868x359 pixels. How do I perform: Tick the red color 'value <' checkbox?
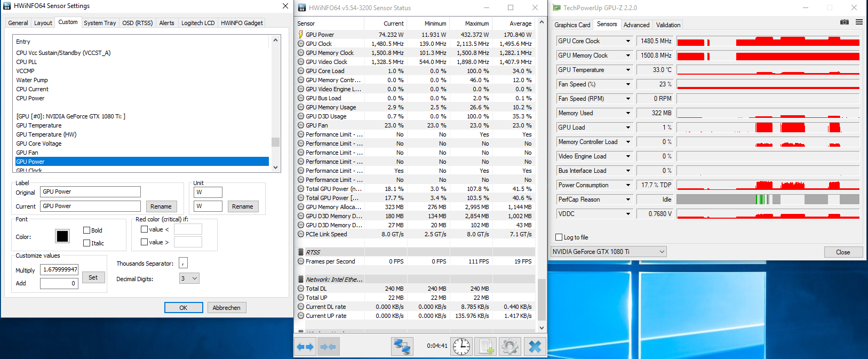tap(144, 229)
